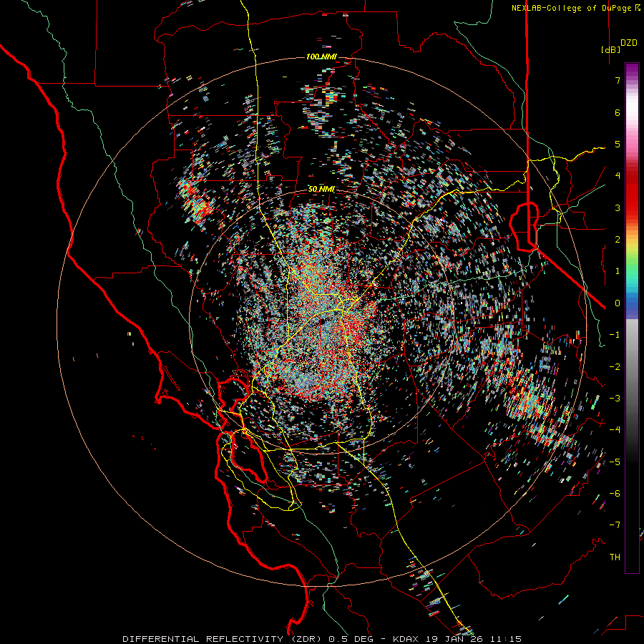Click the -3 dB value on the scale
Image resolution: width=644 pixels, height=644 pixels.
click(615, 398)
